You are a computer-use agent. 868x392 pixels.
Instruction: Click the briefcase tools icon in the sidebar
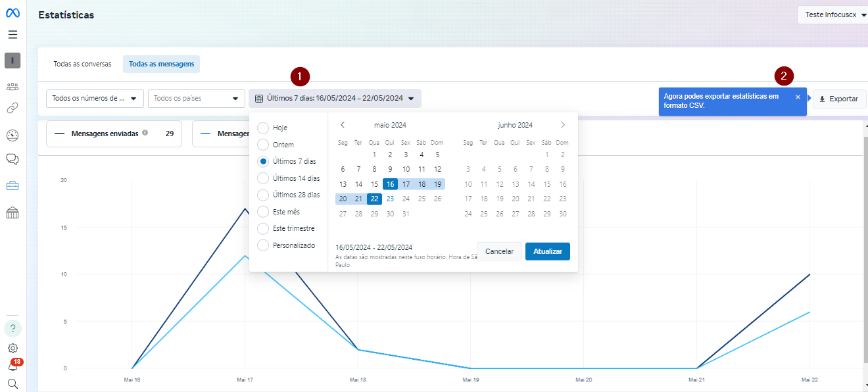tap(12, 185)
